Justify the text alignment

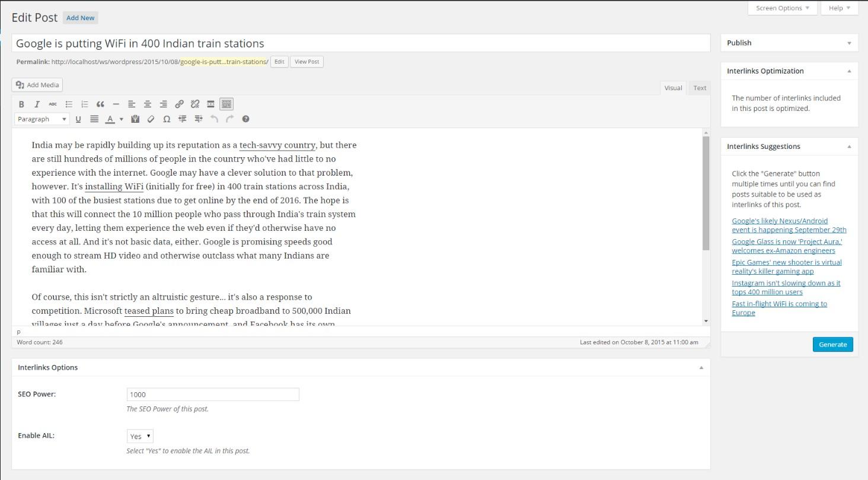click(94, 119)
